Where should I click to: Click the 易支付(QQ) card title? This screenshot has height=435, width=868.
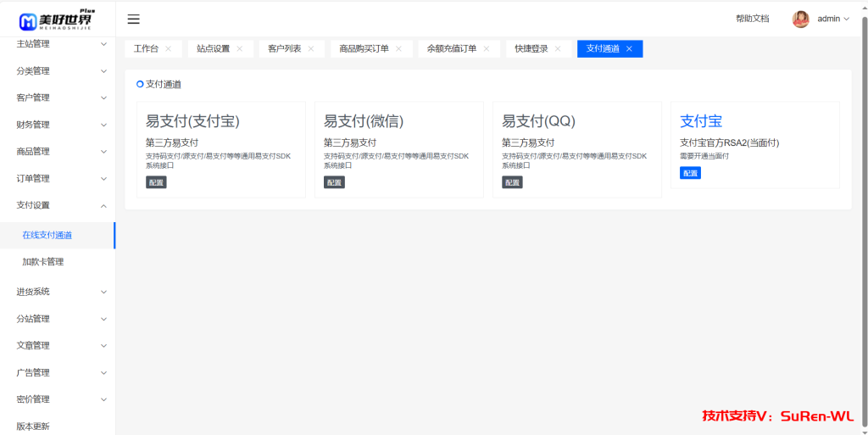pyautogui.click(x=538, y=120)
